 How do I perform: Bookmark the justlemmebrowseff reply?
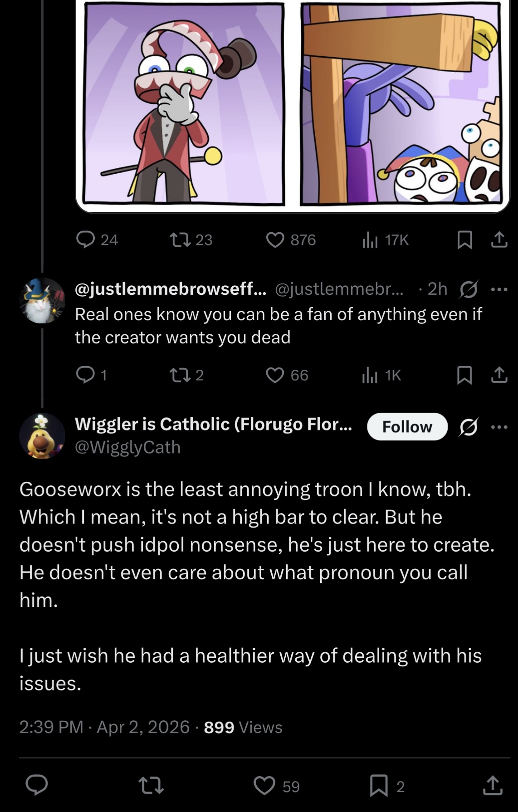(464, 375)
